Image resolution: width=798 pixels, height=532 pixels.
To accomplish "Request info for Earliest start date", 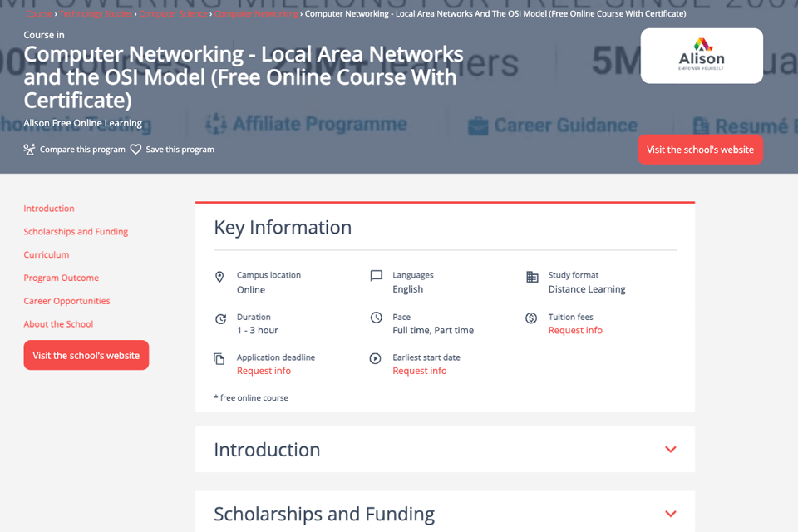I will coord(419,371).
